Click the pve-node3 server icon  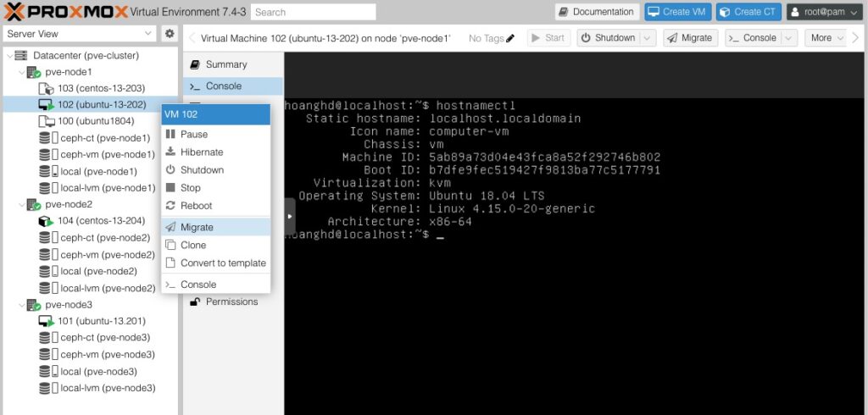pos(34,305)
